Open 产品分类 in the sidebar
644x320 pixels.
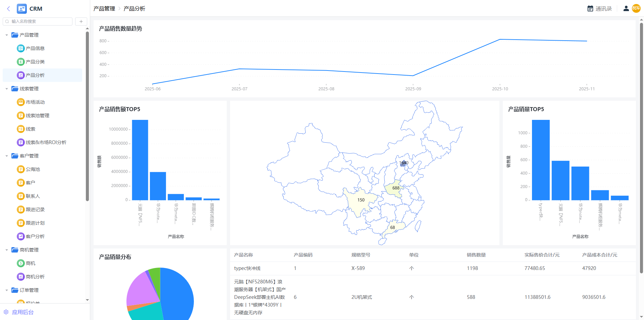[35, 62]
